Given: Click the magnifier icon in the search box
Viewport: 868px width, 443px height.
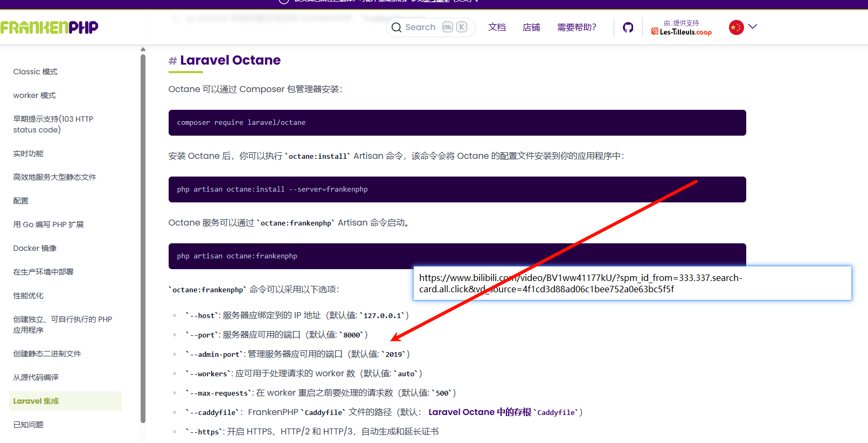Looking at the screenshot, I should [x=397, y=27].
